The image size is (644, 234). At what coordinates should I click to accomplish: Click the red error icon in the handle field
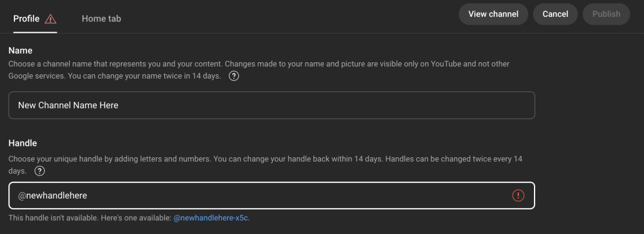point(518,196)
